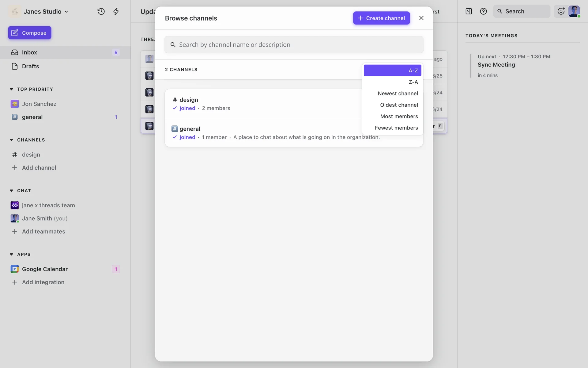Open Janes Studio workspace dropdown
Screen dimensions: 588x368
click(42, 12)
